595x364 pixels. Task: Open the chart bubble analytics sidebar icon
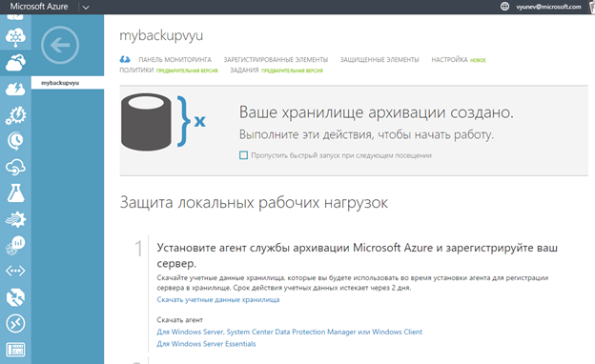[x=15, y=245]
